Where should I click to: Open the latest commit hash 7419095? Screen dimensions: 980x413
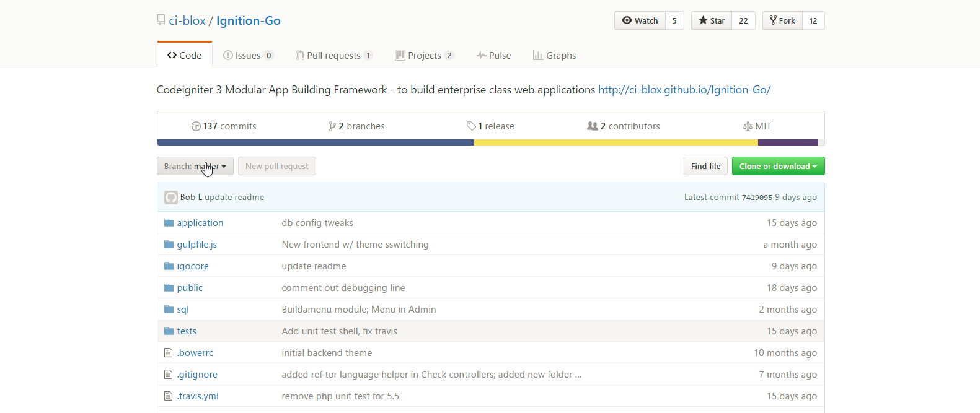(757, 198)
